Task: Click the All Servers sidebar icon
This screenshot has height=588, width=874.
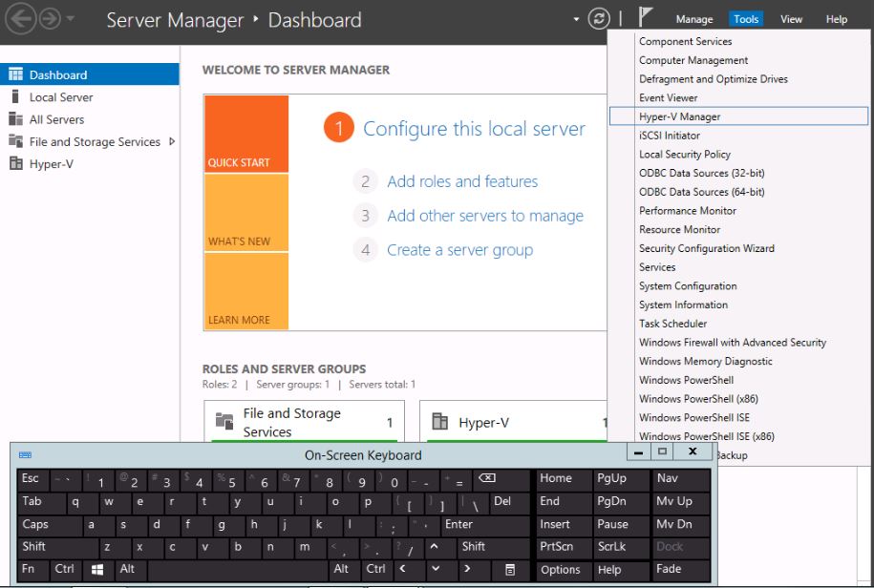Action: [15, 119]
